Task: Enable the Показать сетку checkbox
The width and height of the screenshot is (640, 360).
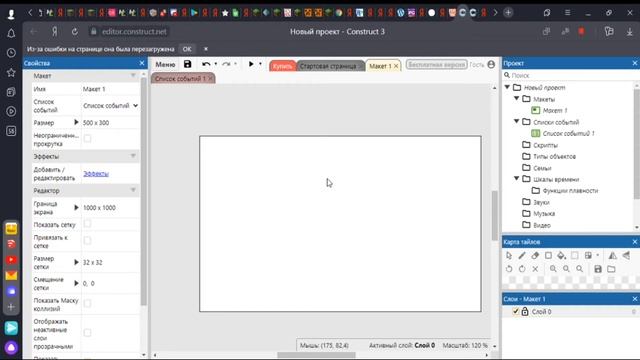Action: pos(87,224)
